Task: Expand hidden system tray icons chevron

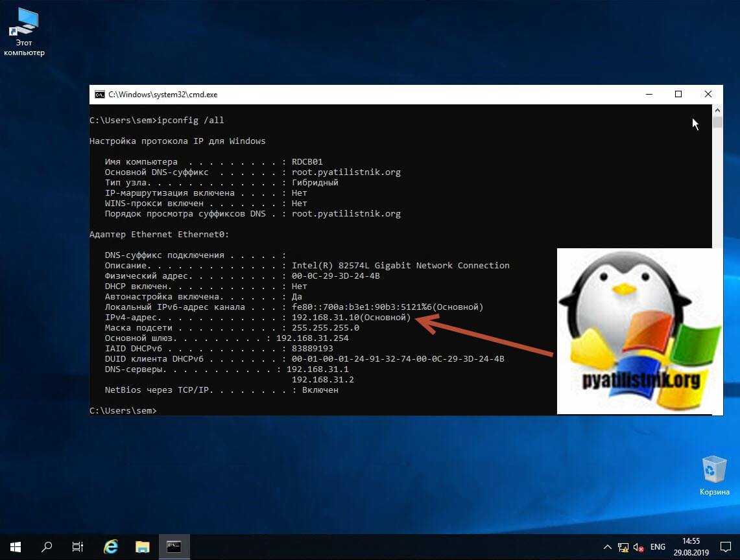Action: [x=607, y=547]
